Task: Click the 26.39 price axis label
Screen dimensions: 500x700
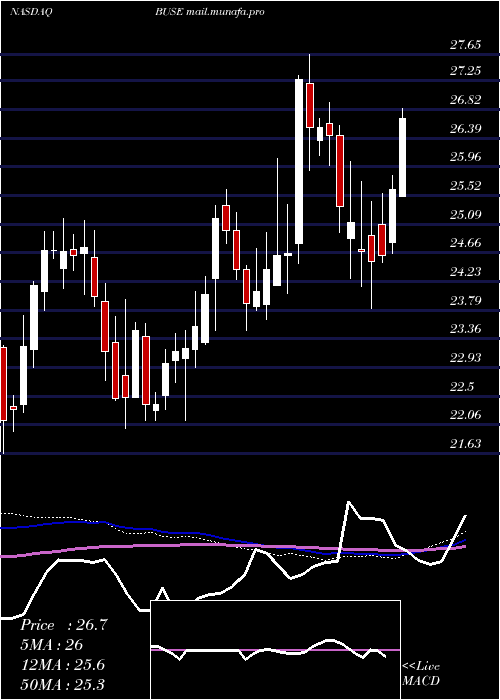Action: coord(465,129)
